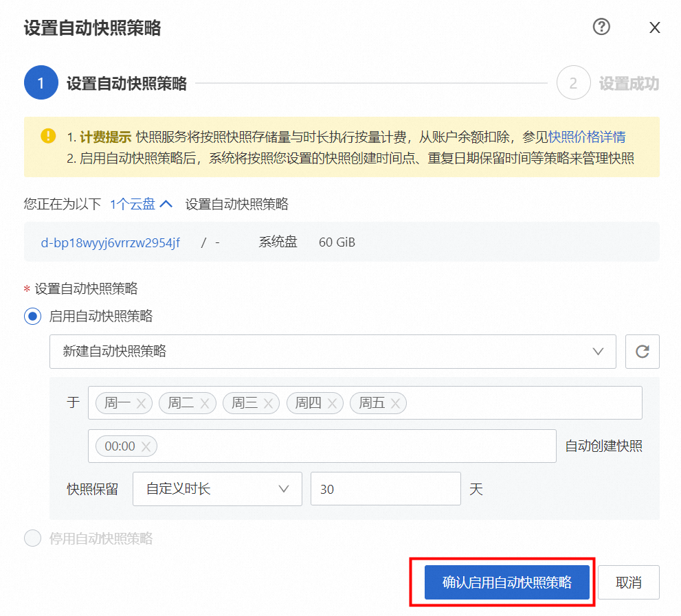This screenshot has width=681, height=616.
Task: Select the 启用自动快照策略 radio option
Action: click(32, 317)
